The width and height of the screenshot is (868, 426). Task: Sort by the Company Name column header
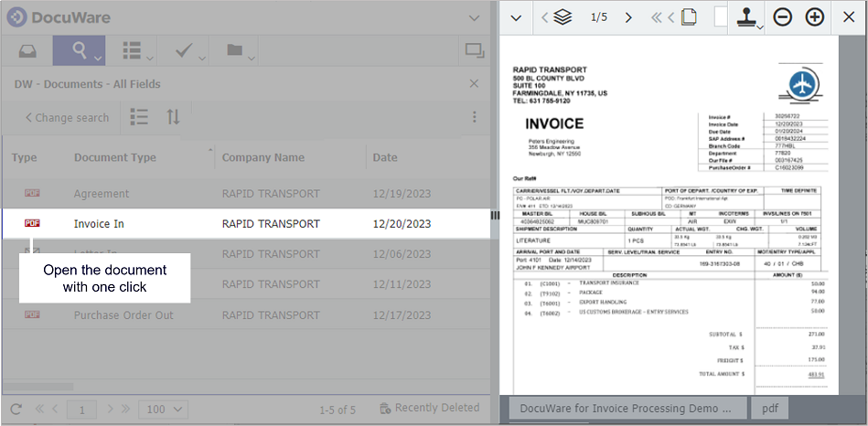click(263, 157)
